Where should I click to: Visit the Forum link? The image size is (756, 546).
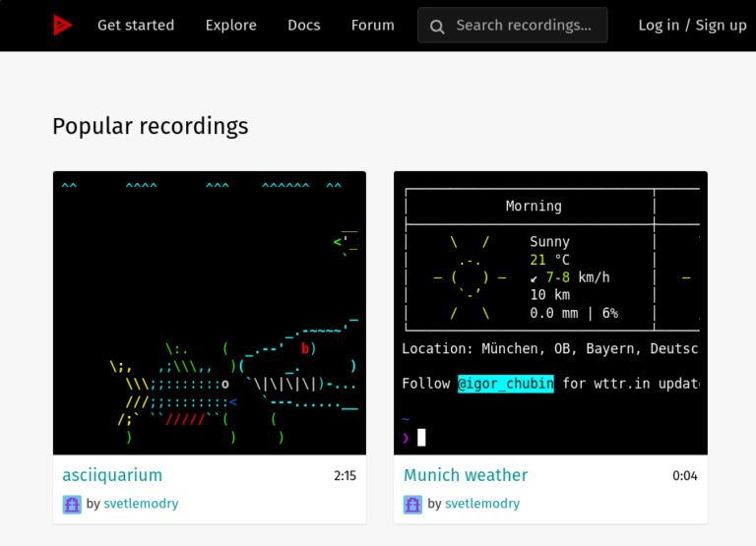pyautogui.click(x=373, y=25)
